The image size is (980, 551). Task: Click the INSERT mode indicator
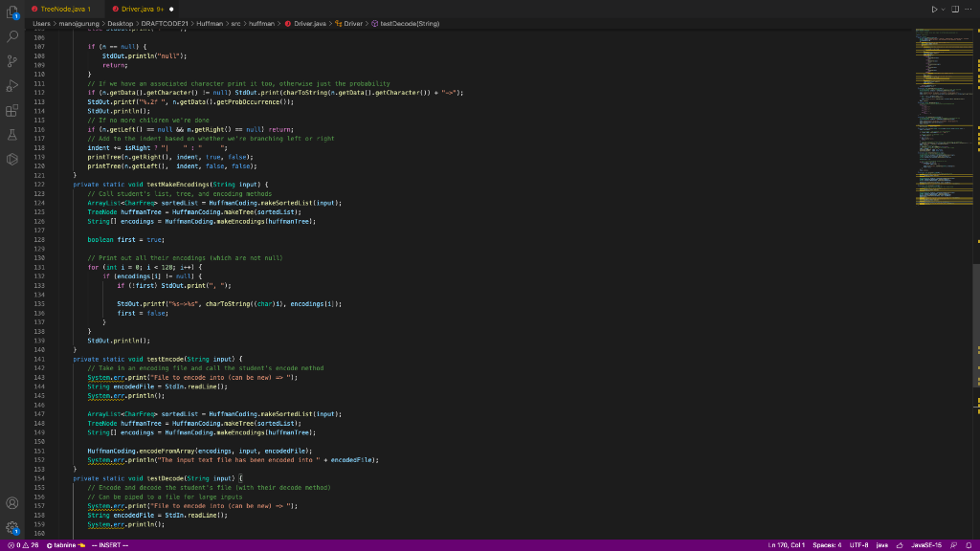(110, 545)
